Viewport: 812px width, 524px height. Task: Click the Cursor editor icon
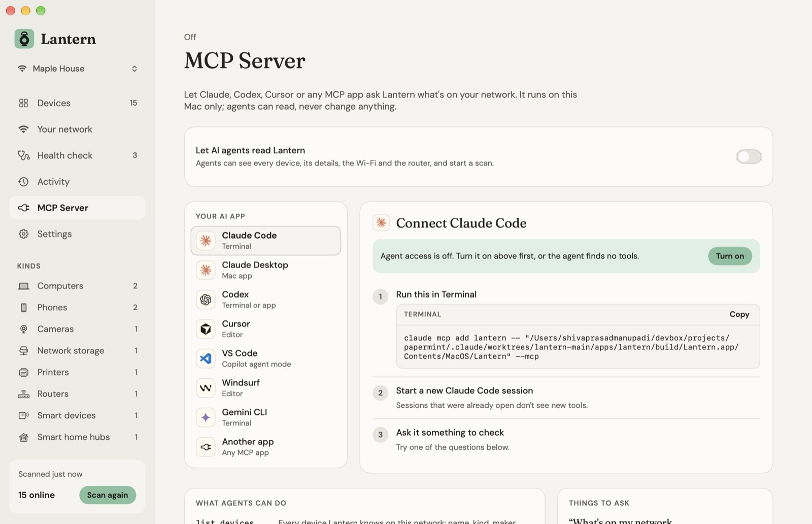click(x=206, y=329)
